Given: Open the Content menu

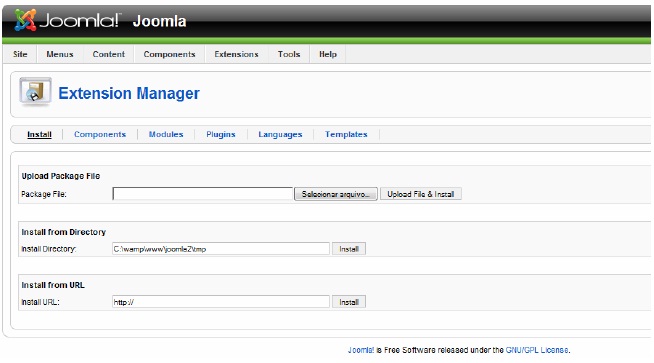Looking at the screenshot, I should [x=108, y=54].
